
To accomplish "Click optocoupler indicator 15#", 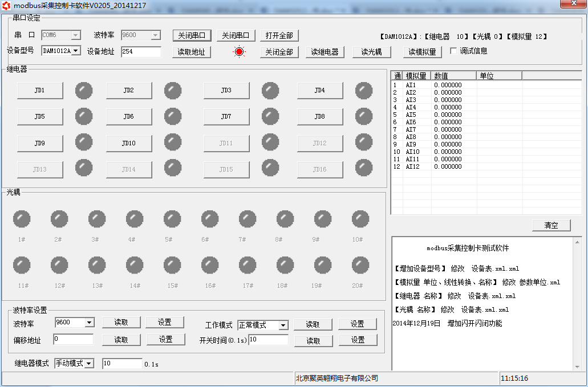I will pyautogui.click(x=172, y=265).
